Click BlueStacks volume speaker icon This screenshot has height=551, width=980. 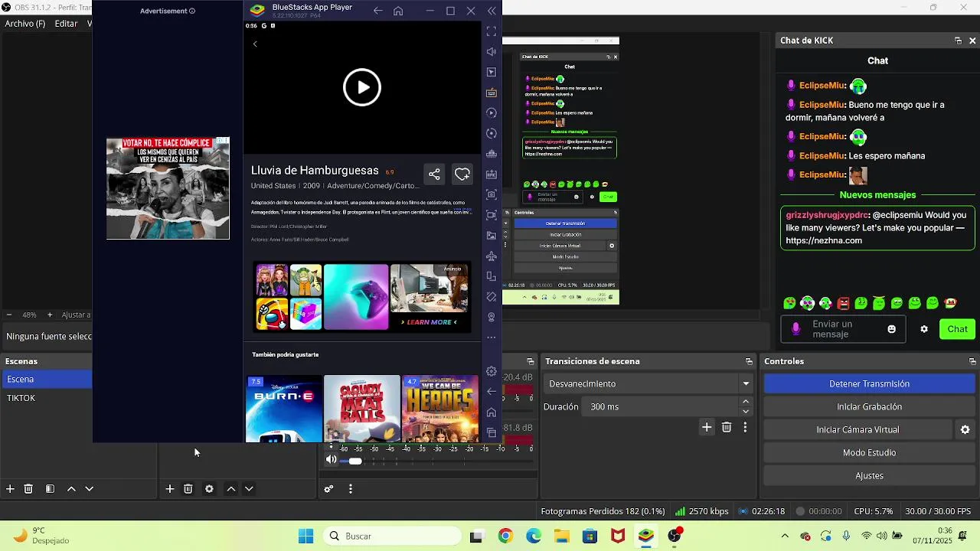(x=492, y=52)
